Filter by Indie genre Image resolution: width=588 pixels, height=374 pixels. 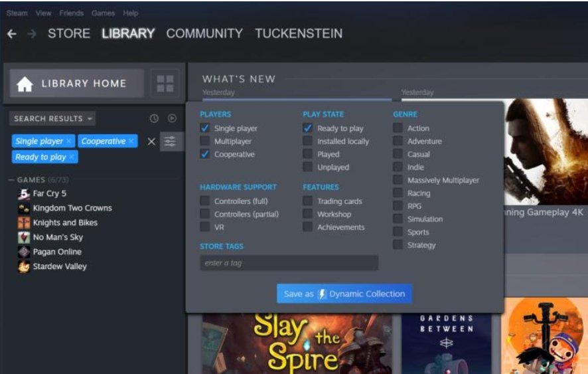tap(398, 167)
